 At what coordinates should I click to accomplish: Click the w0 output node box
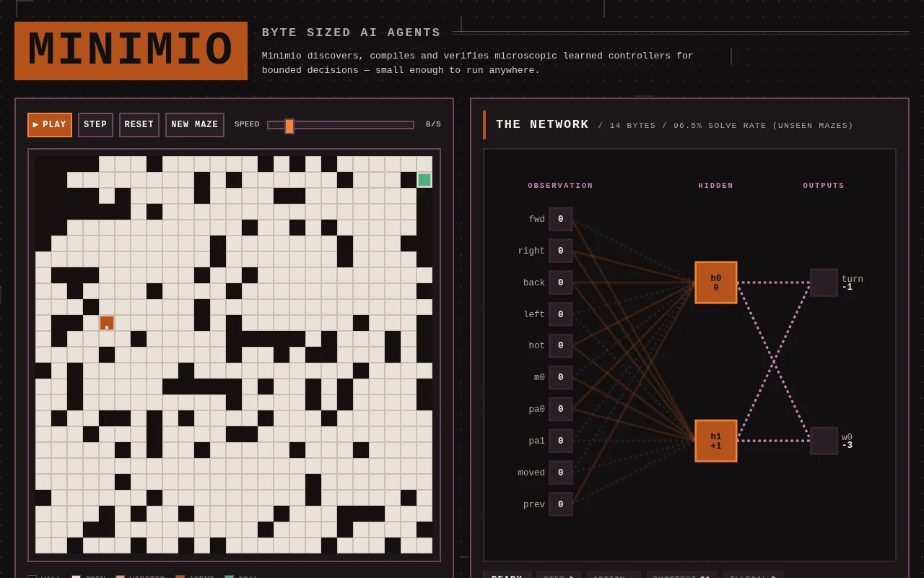pos(824,441)
